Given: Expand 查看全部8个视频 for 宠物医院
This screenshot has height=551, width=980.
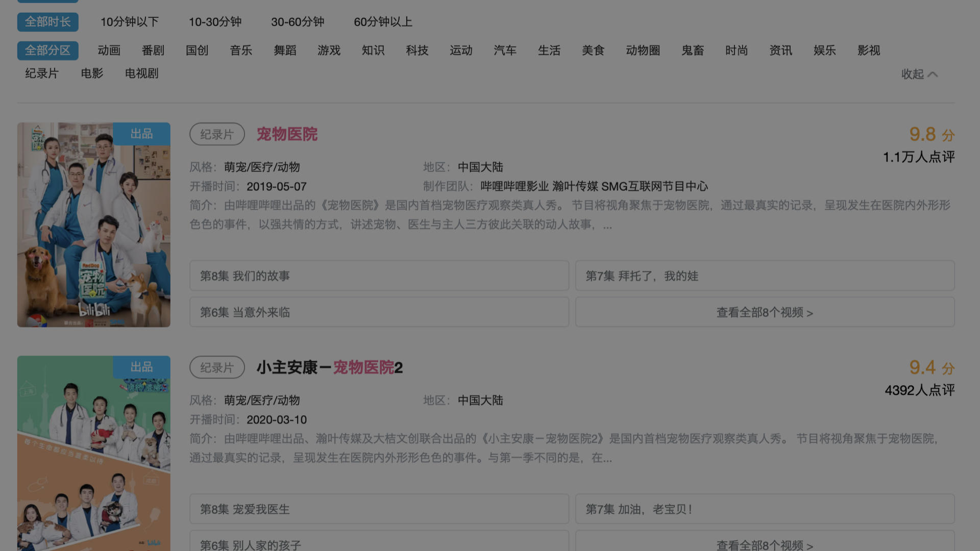Looking at the screenshot, I should [765, 312].
